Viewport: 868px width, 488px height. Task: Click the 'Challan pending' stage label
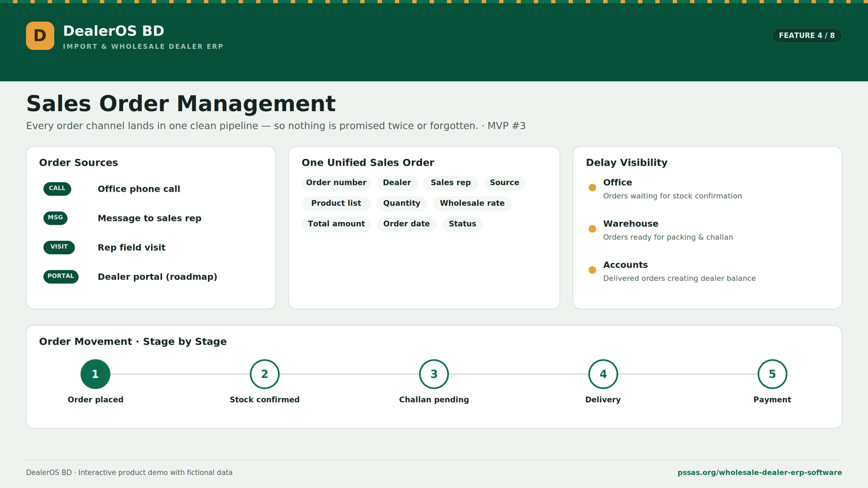coord(434,400)
